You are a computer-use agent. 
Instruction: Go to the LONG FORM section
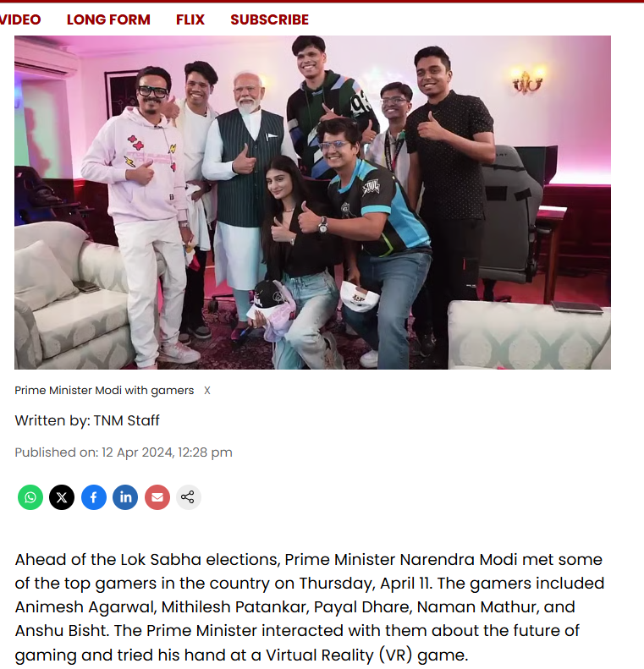pyautogui.click(x=108, y=19)
